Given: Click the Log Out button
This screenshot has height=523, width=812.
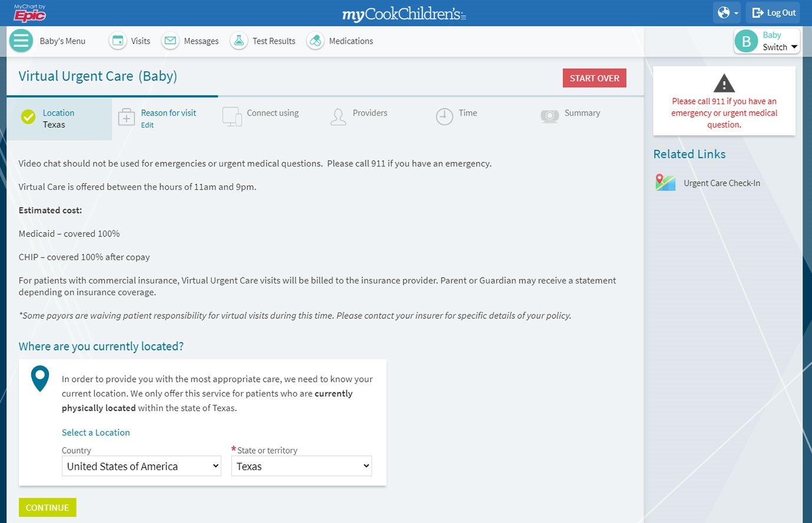Looking at the screenshot, I should 774,13.
